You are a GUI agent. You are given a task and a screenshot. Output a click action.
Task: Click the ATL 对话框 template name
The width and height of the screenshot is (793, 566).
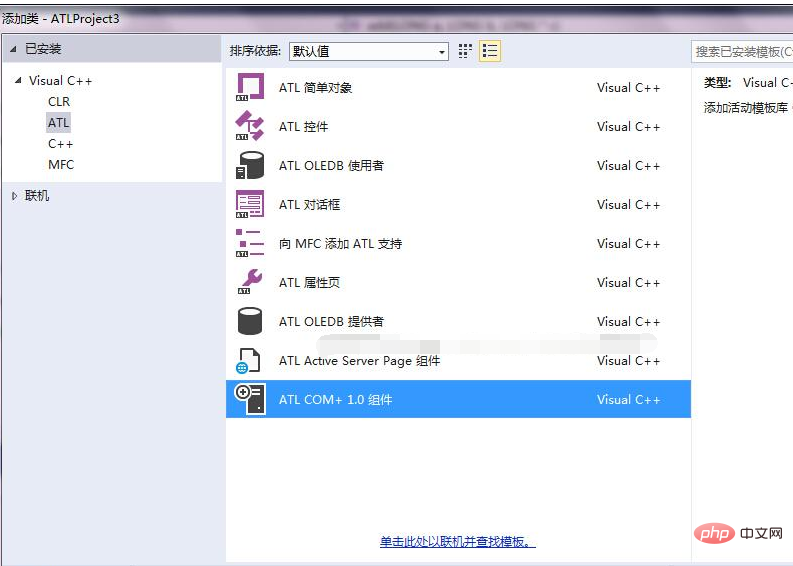point(310,204)
